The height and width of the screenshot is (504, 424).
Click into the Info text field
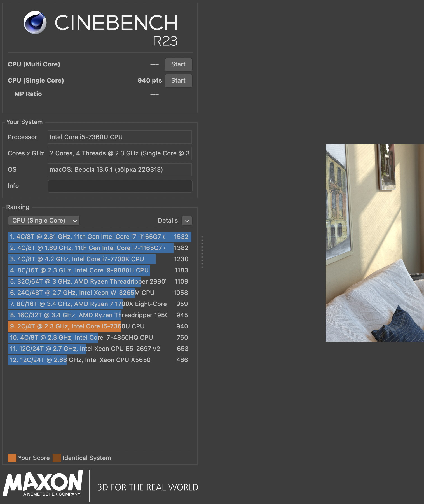[120, 186]
